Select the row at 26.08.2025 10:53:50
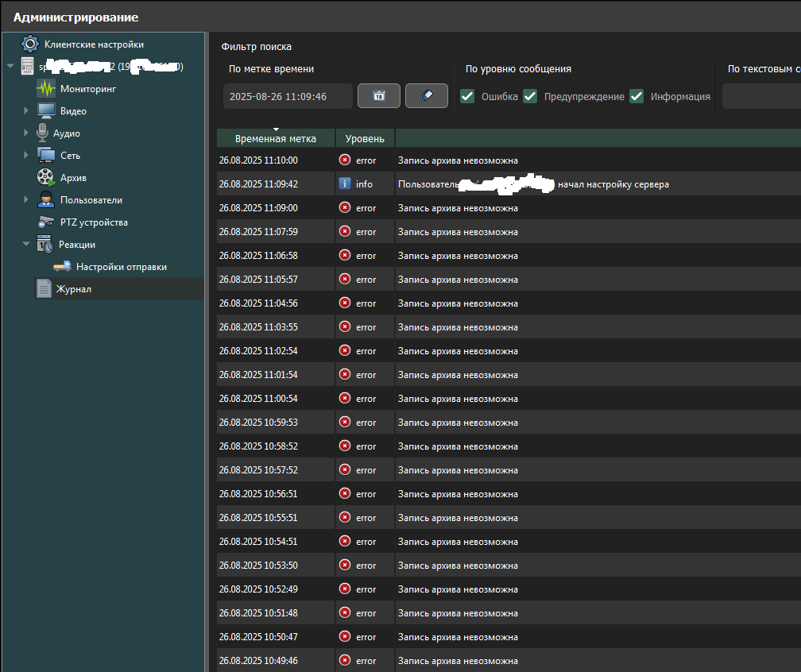Viewport: 801px width, 672px height. coord(509,565)
